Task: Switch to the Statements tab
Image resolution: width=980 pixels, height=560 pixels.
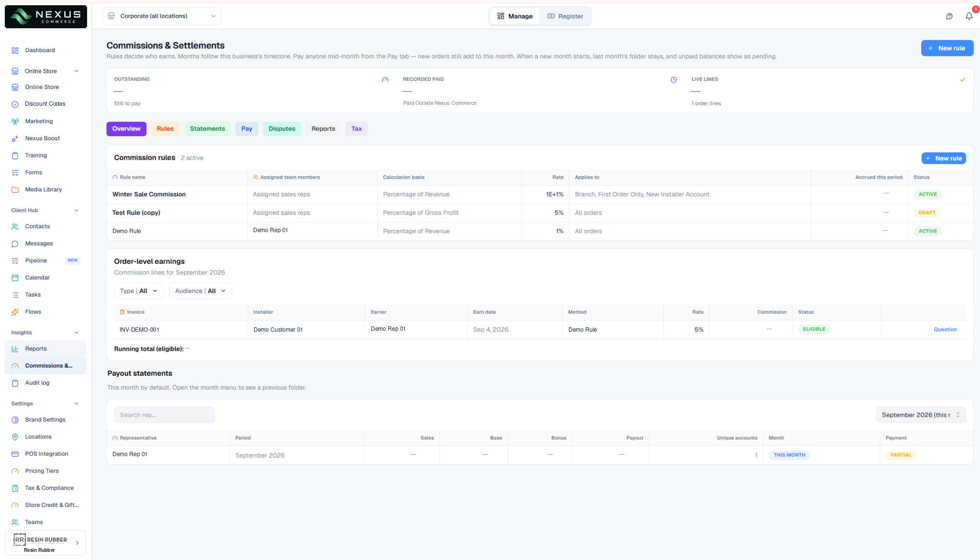Action: 207,129
